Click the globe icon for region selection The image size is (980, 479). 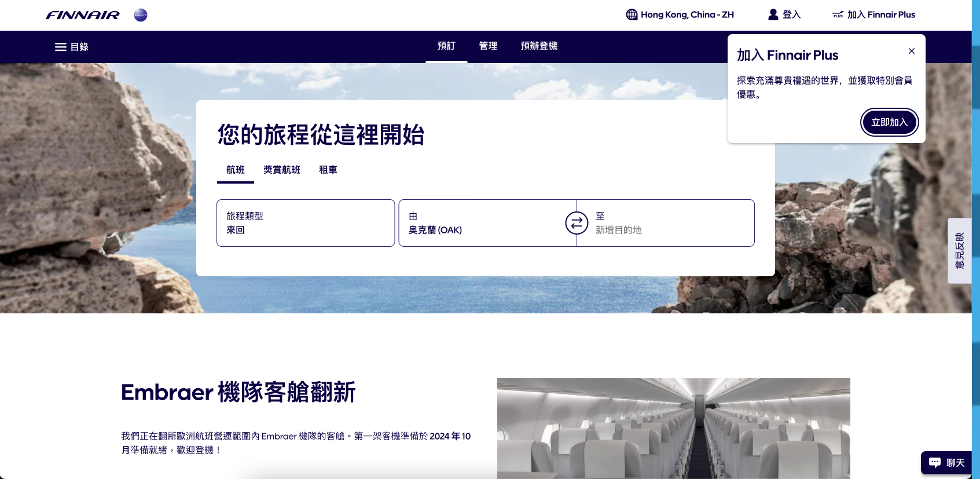pos(632,14)
